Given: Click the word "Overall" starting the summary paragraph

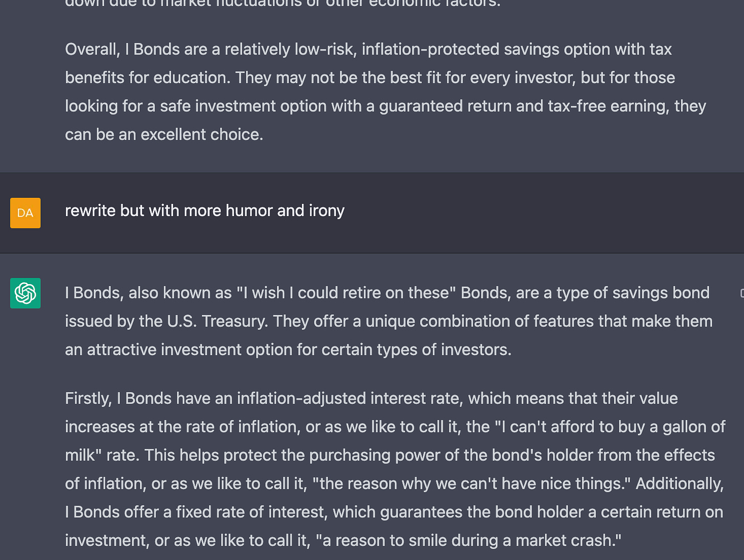Looking at the screenshot, I should [x=92, y=49].
